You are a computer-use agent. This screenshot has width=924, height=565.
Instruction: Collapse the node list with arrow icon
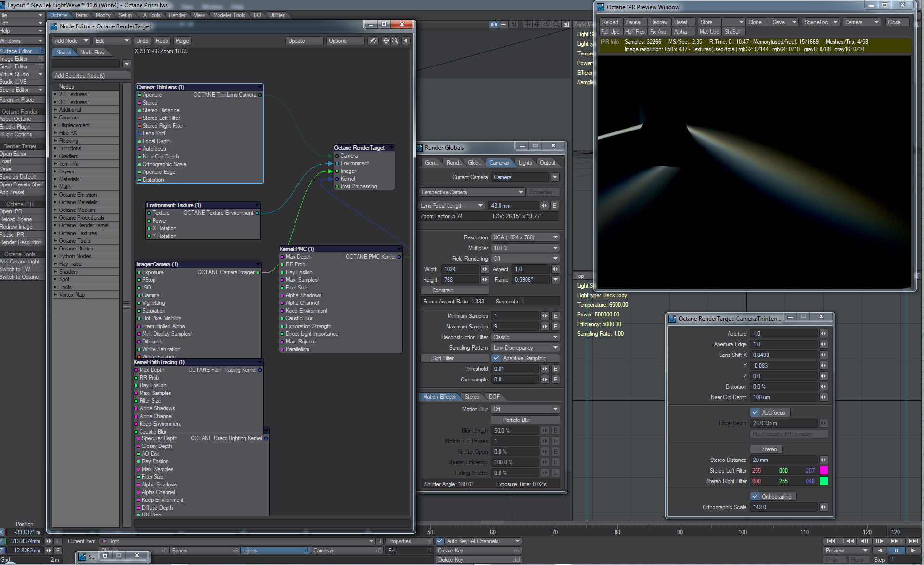tap(406, 41)
